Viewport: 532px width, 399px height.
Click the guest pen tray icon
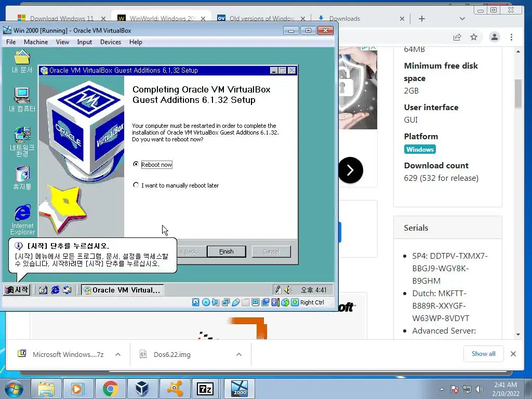pos(278,290)
